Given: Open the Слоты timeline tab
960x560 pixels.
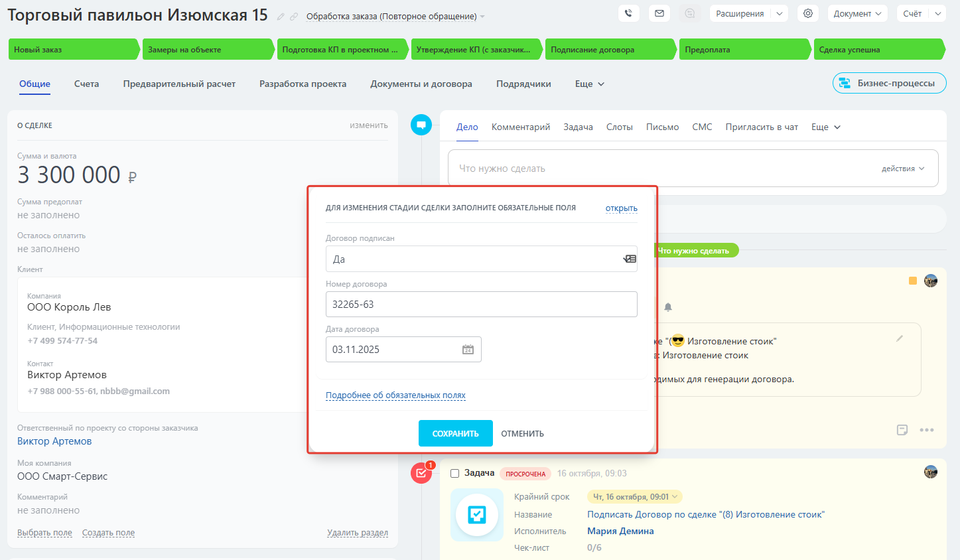Looking at the screenshot, I should [620, 127].
